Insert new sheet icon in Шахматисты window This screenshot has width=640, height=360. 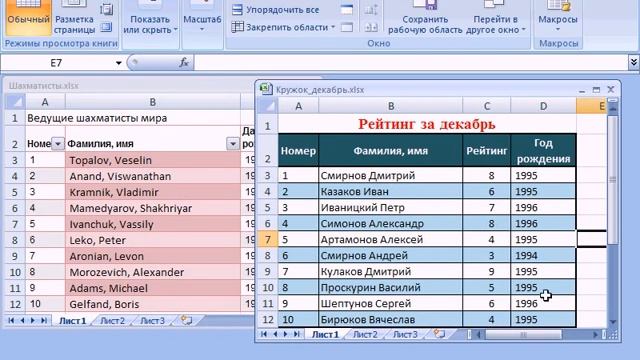pyautogui.click(x=186, y=320)
